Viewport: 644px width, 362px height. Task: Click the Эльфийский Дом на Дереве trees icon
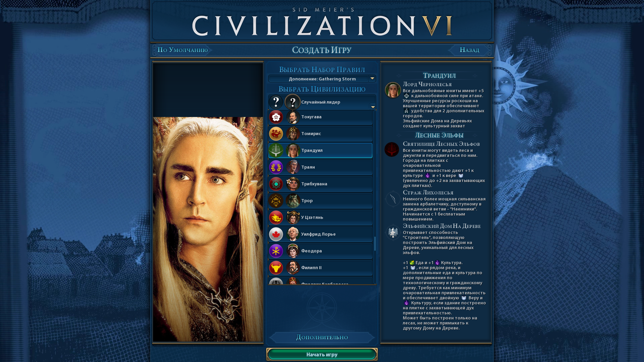point(393,232)
